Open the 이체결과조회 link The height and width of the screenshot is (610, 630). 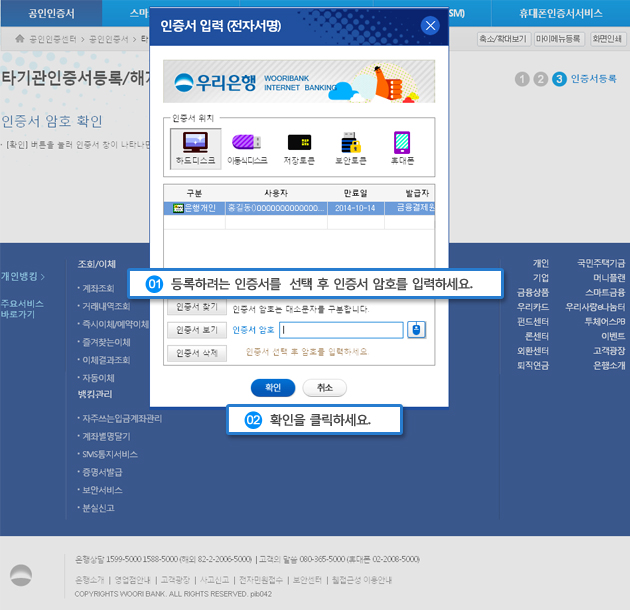106,360
